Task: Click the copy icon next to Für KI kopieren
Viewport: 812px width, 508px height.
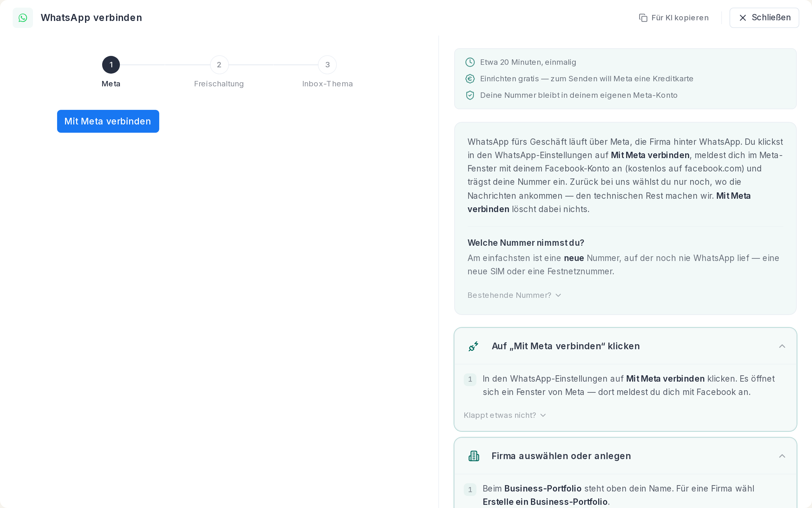Action: click(643, 18)
